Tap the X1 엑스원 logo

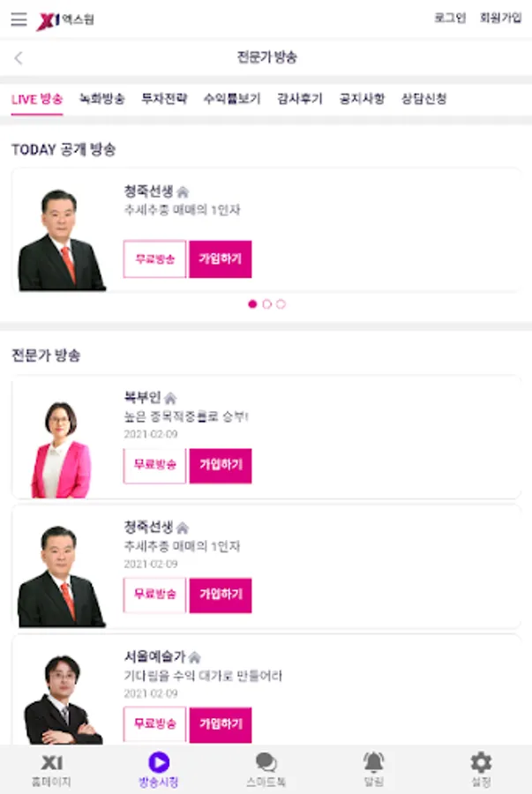click(x=65, y=19)
